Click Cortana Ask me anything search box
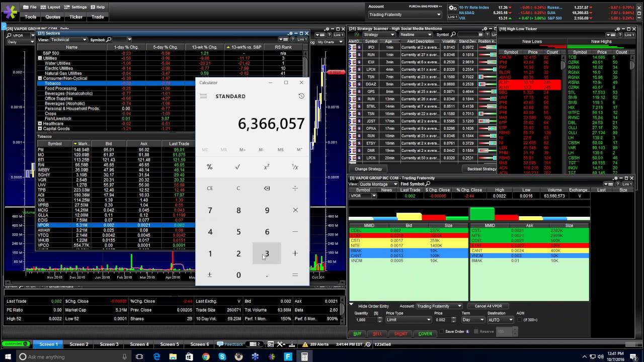The height and width of the screenshot is (362, 644). coord(73,356)
